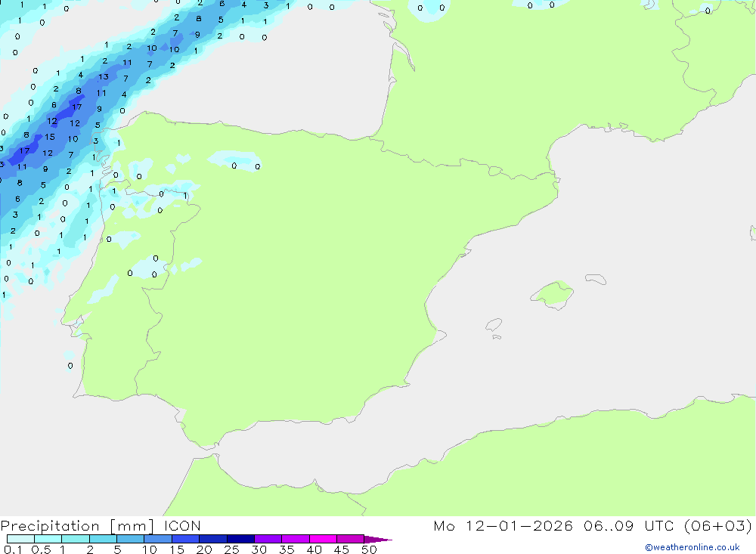Click the 'Precipitation [mm]' title text
This screenshot has width=756, height=554.
pyautogui.click(x=77, y=526)
